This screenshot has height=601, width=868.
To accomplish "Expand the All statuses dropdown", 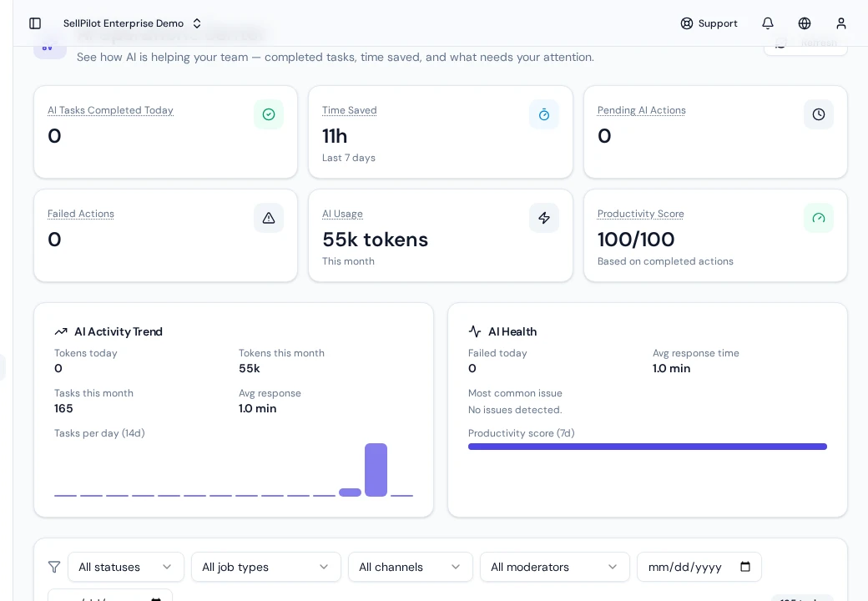I will click(126, 567).
